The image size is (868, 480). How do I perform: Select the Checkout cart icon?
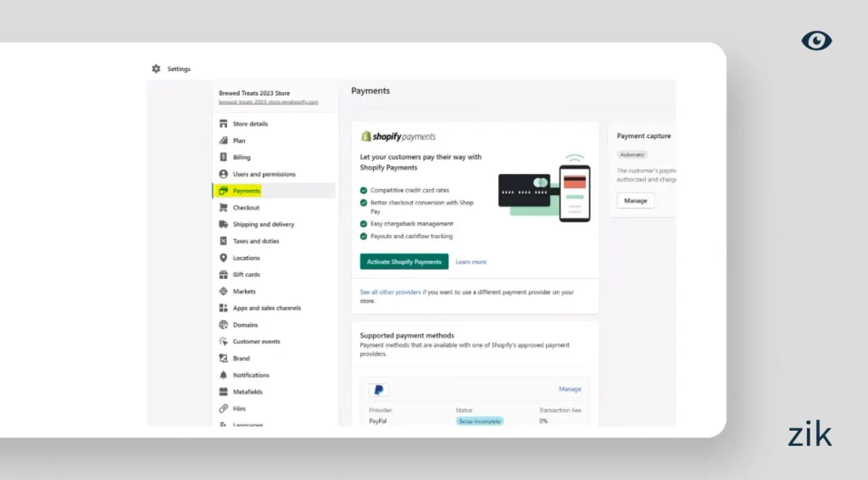[224, 208]
